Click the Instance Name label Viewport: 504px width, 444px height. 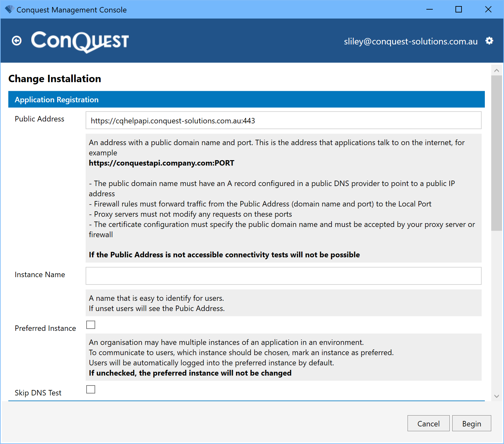point(40,275)
